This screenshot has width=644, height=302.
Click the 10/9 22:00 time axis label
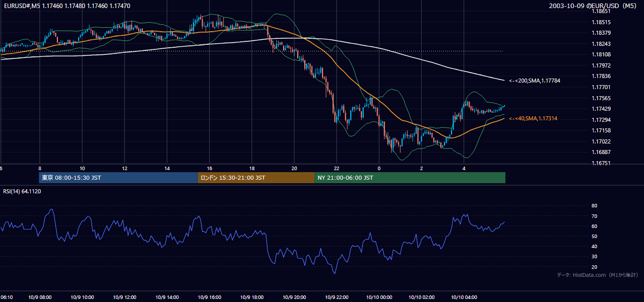coord(337,297)
